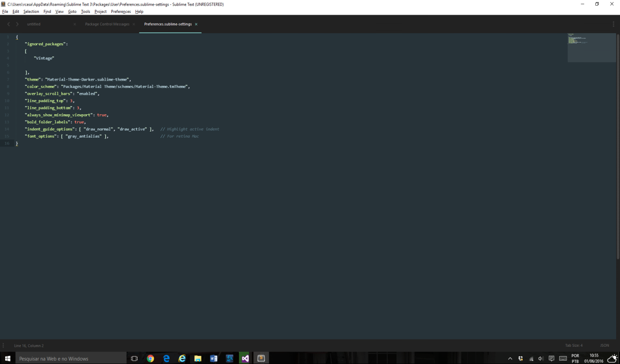
Task: Switch POR PTB input language
Action: 575,358
